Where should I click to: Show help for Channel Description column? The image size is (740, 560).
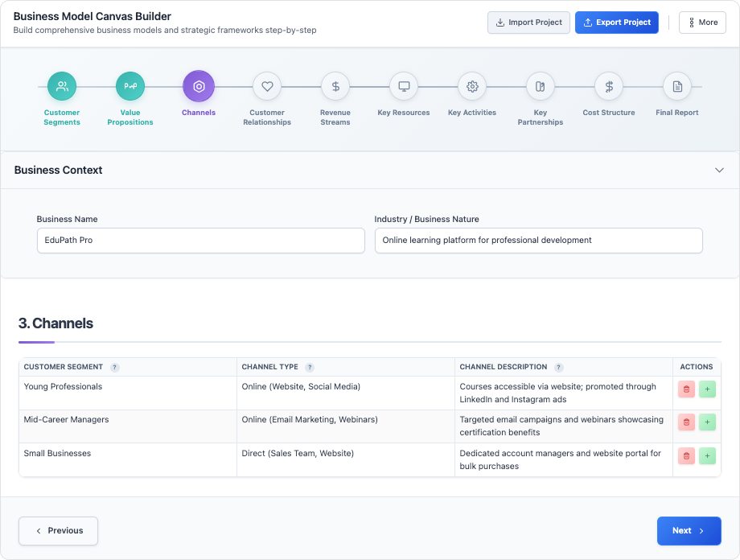558,368
